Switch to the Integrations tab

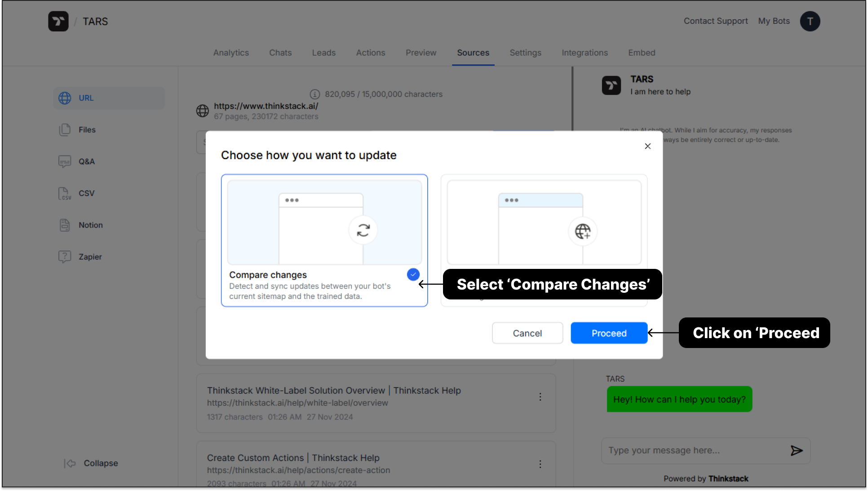point(584,53)
